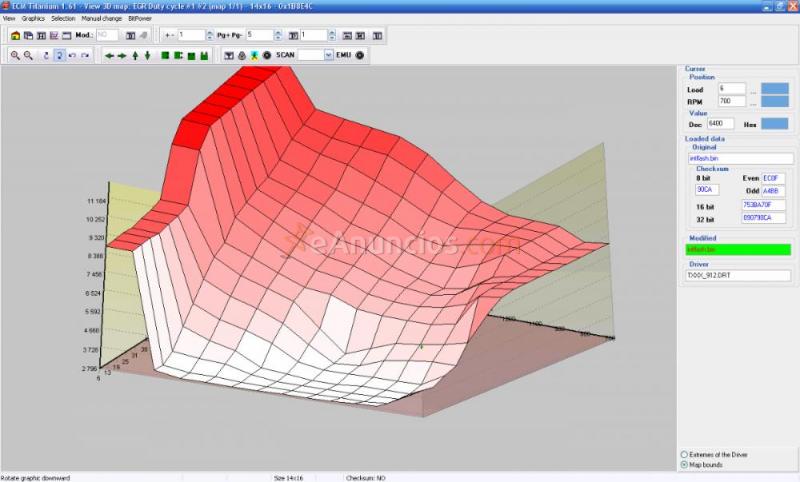Click the Dec value input field
Image resolution: width=800 pixels, height=482 pixels.
click(x=721, y=123)
